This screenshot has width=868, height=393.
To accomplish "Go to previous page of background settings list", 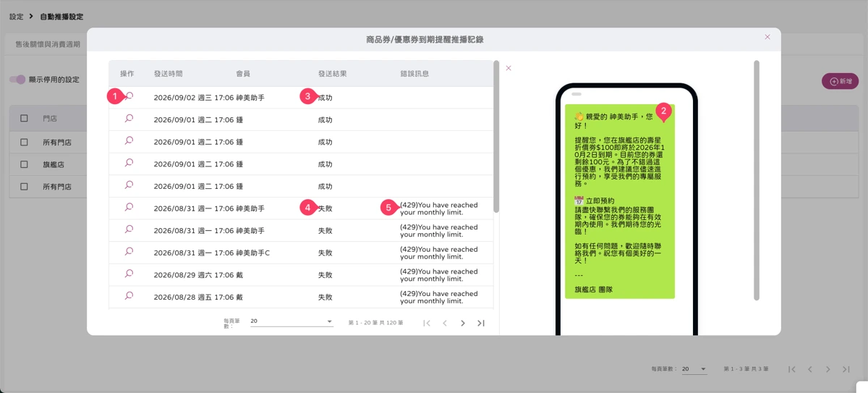I will click(810, 369).
